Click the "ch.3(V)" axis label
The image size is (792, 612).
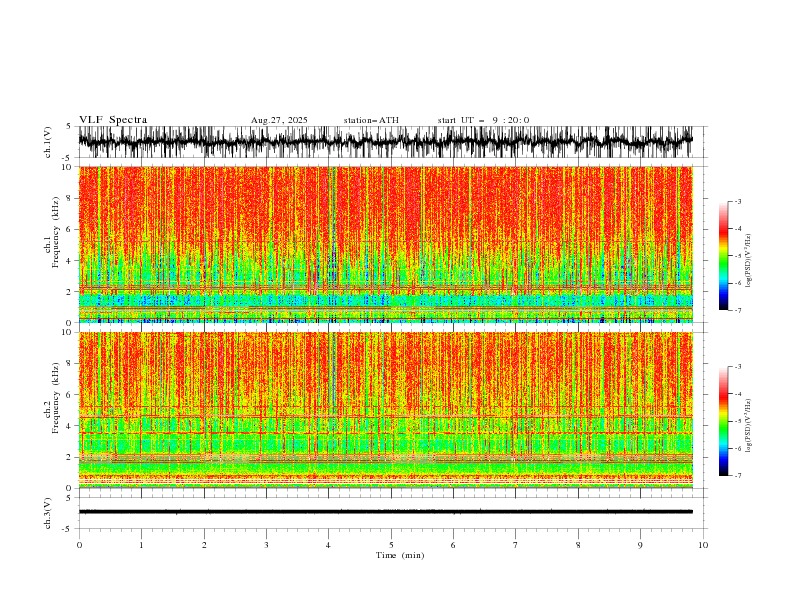[x=48, y=513]
